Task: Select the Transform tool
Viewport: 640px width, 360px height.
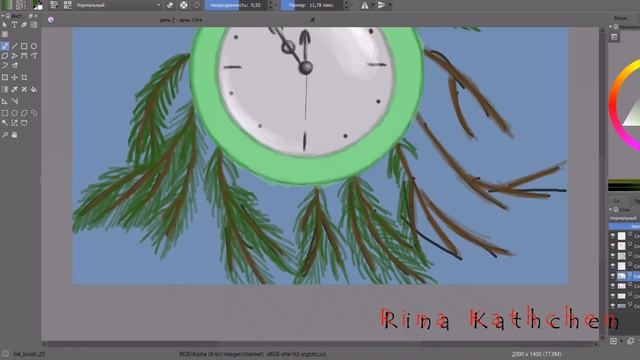Action: [4, 77]
